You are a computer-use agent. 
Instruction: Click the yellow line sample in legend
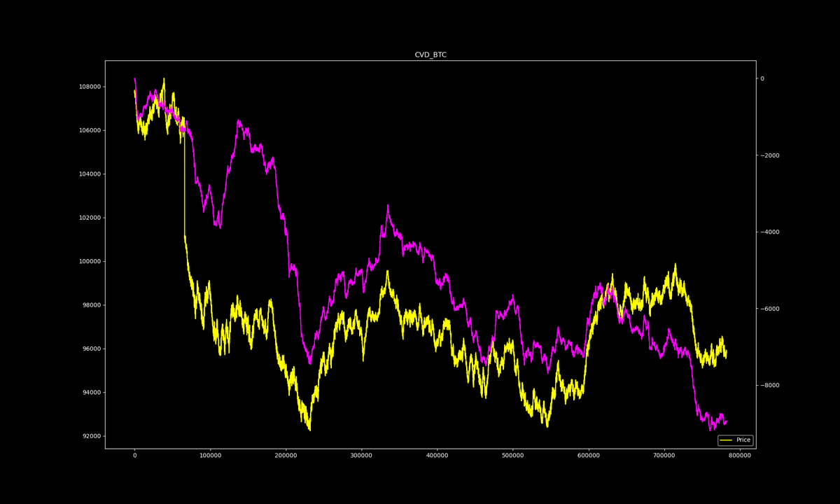click(x=726, y=440)
